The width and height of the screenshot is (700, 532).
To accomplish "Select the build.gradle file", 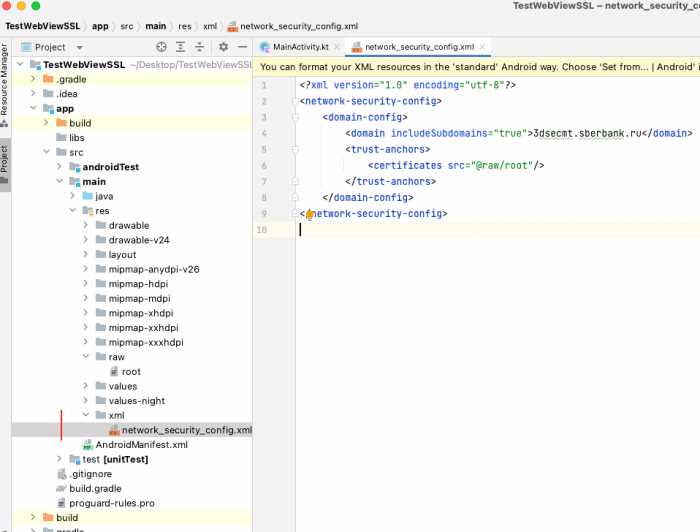I will (89, 488).
